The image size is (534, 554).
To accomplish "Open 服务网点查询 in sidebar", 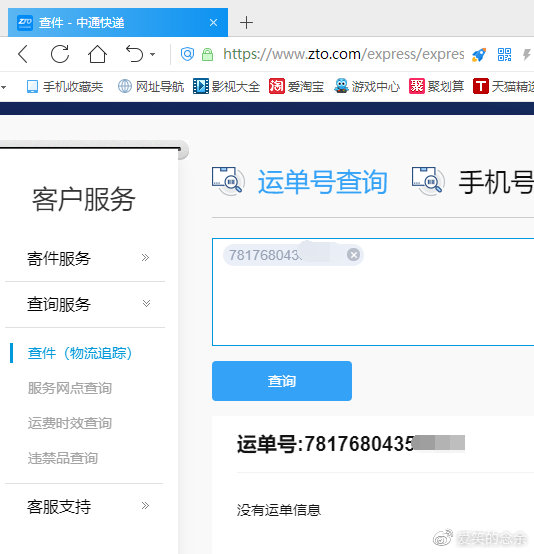I will click(70, 388).
